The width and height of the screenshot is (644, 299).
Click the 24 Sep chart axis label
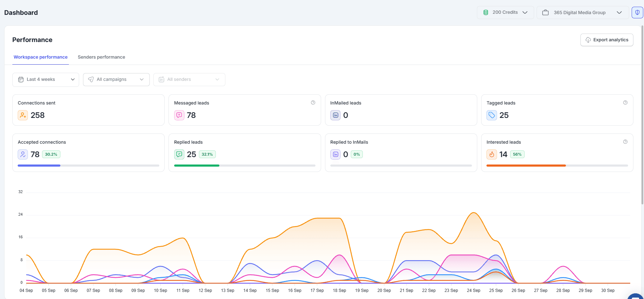tap(473, 291)
